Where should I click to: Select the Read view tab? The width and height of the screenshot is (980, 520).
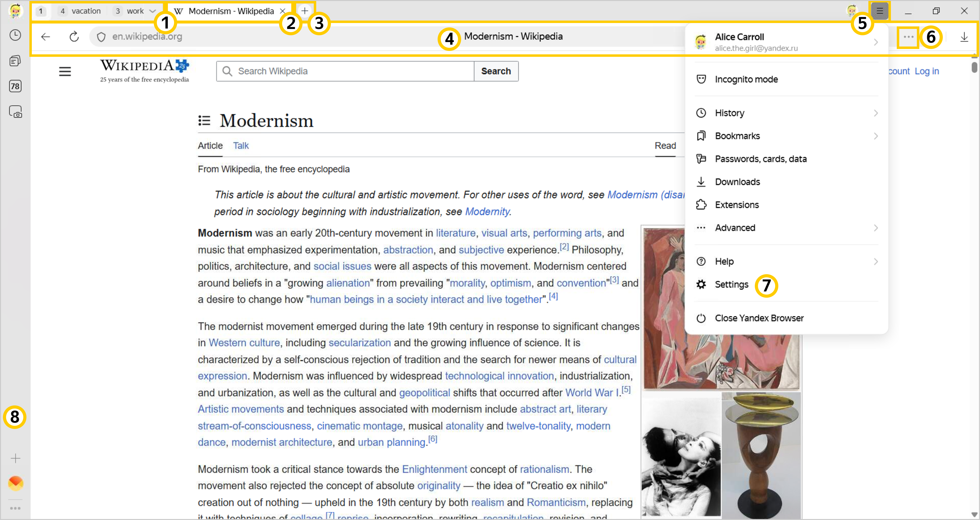point(665,146)
